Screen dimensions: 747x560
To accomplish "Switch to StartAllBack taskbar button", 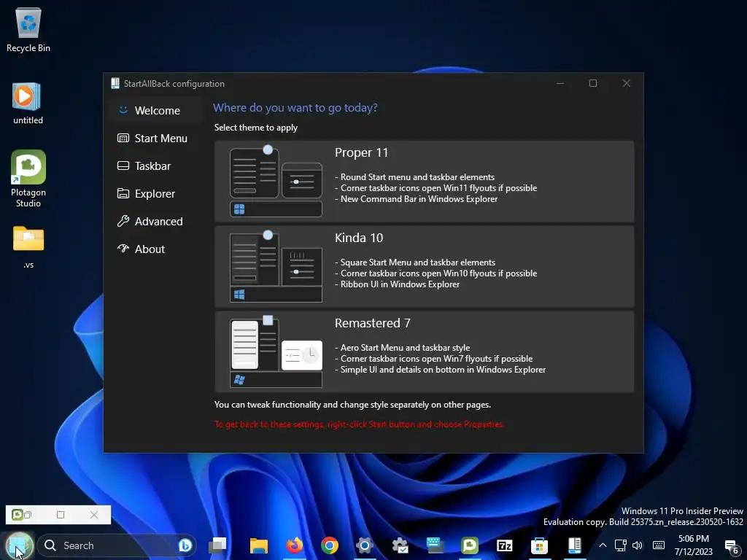I will click(575, 545).
